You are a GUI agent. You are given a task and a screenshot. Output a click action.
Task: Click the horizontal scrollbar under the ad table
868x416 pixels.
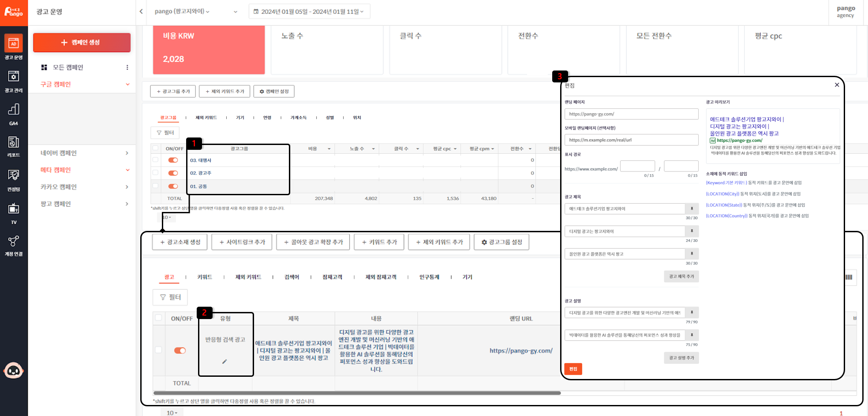(357, 393)
